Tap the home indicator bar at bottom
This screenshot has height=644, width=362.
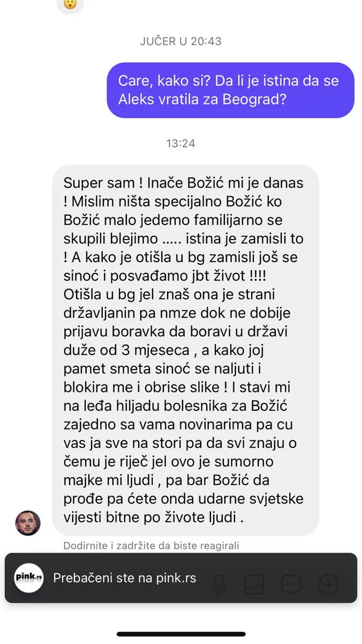(x=181, y=634)
